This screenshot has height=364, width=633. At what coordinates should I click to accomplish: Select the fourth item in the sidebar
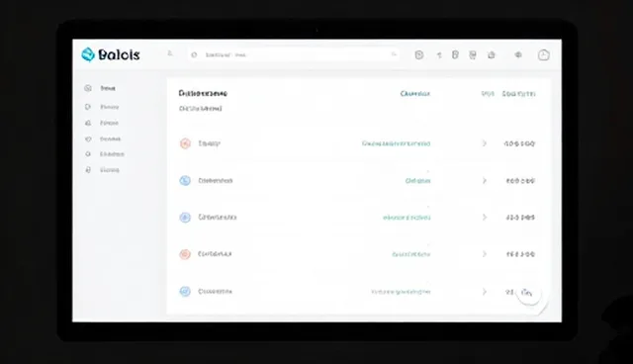point(103,138)
